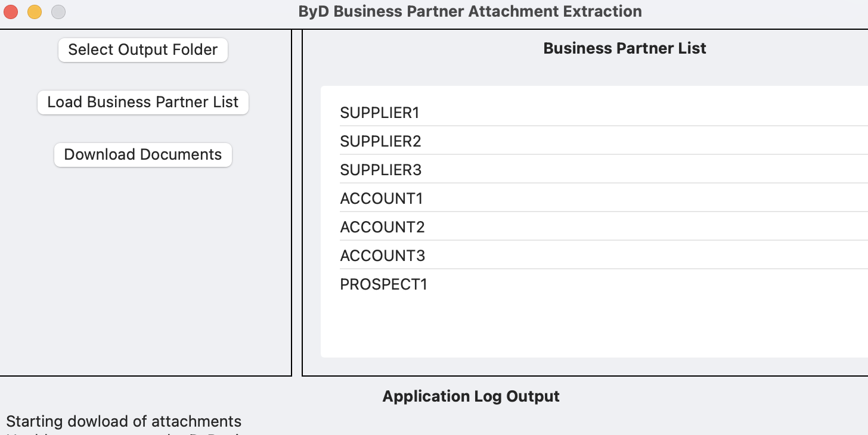Select the 'Starting dowload of attachments' log line
Viewport: 868px width, 435px height.
point(123,421)
